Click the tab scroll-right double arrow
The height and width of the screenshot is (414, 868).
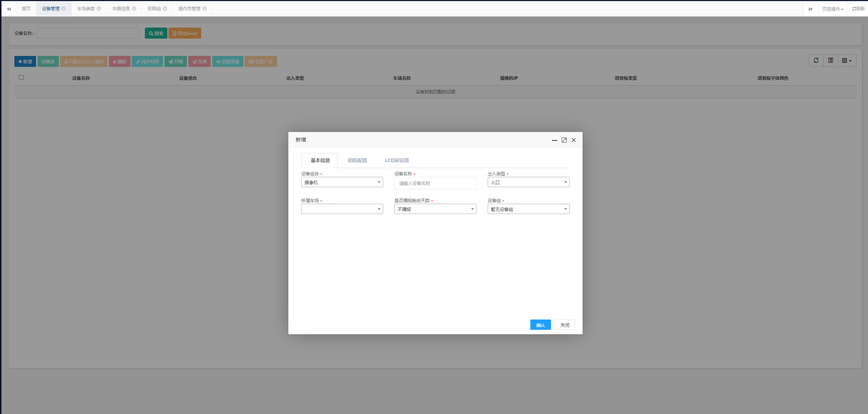point(810,9)
